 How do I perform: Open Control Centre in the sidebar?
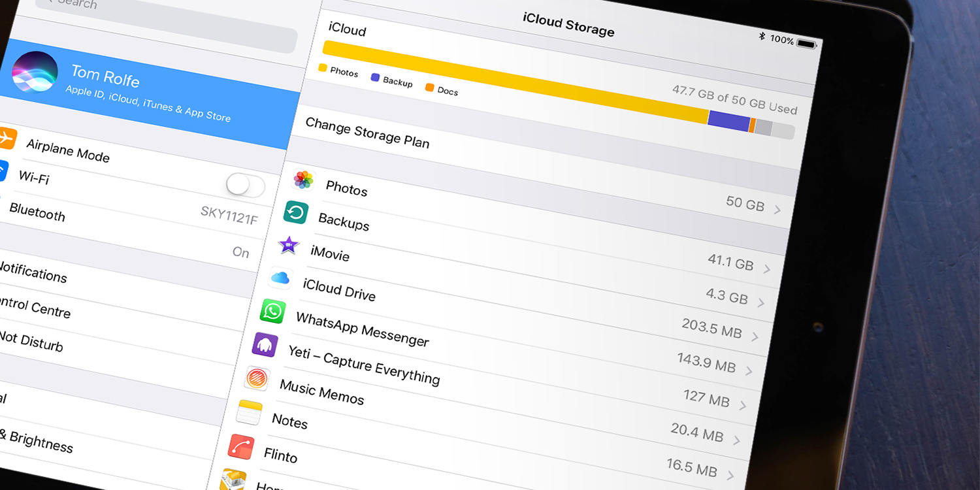[34, 306]
